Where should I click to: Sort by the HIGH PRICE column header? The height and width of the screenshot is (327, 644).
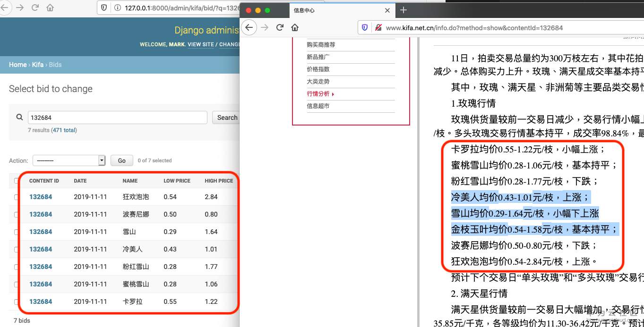click(x=219, y=181)
